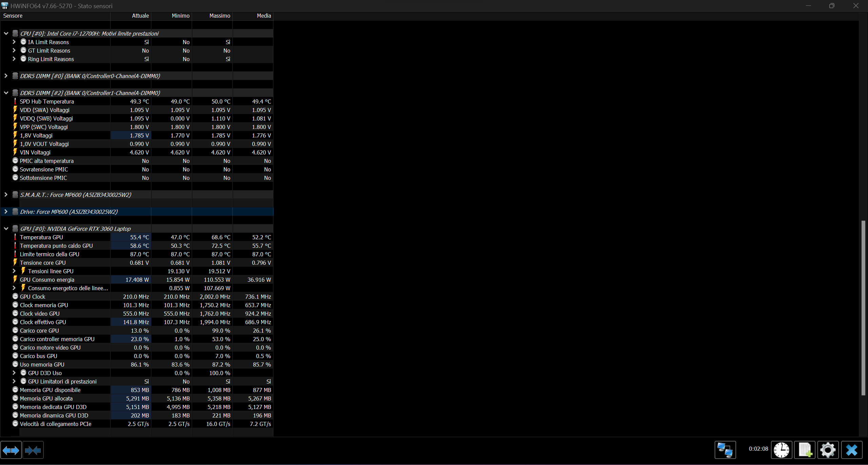868x465 pixels.
Task: Select the Clock effettivo GPU row label
Action: pos(43,322)
